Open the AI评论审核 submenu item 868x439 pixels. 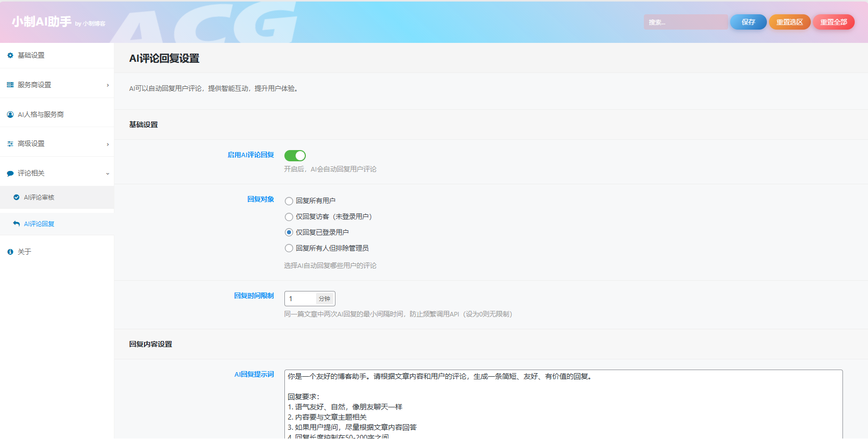tap(57, 197)
